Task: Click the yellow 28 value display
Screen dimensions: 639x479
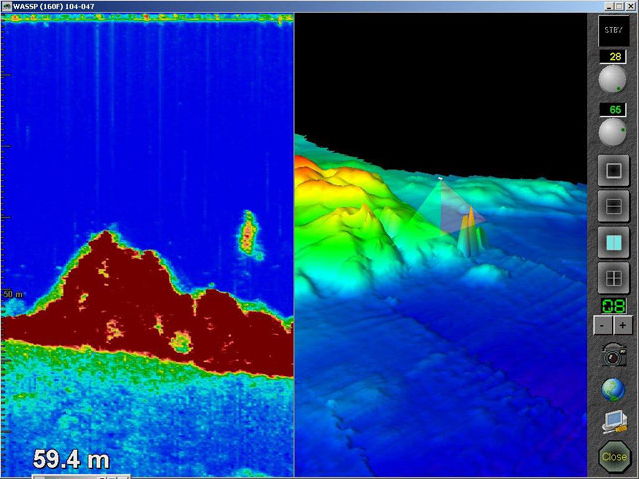Action: coord(612,56)
